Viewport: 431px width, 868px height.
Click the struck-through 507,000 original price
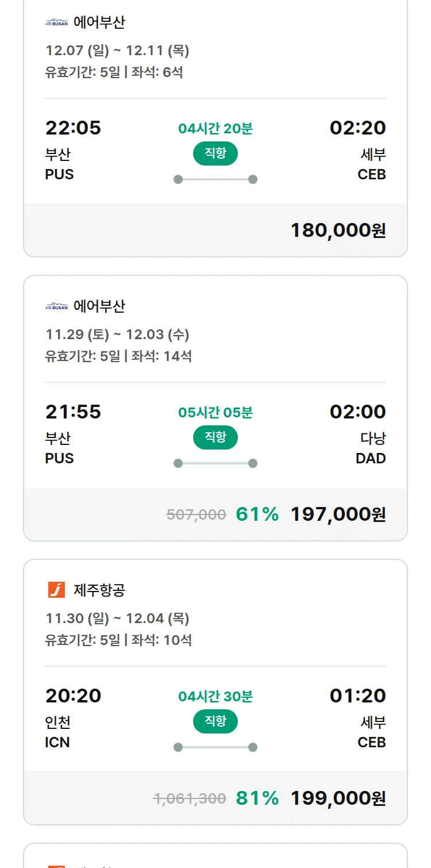pyautogui.click(x=196, y=515)
